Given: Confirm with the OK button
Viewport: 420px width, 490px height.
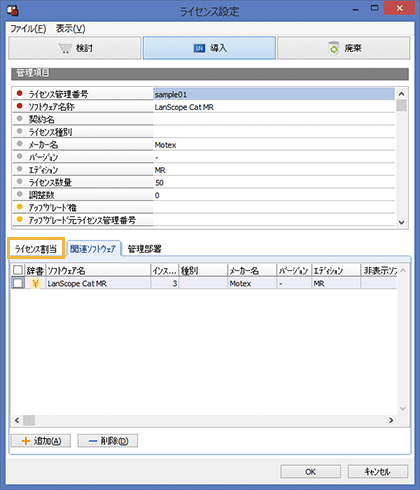Looking at the screenshot, I should tap(310, 472).
